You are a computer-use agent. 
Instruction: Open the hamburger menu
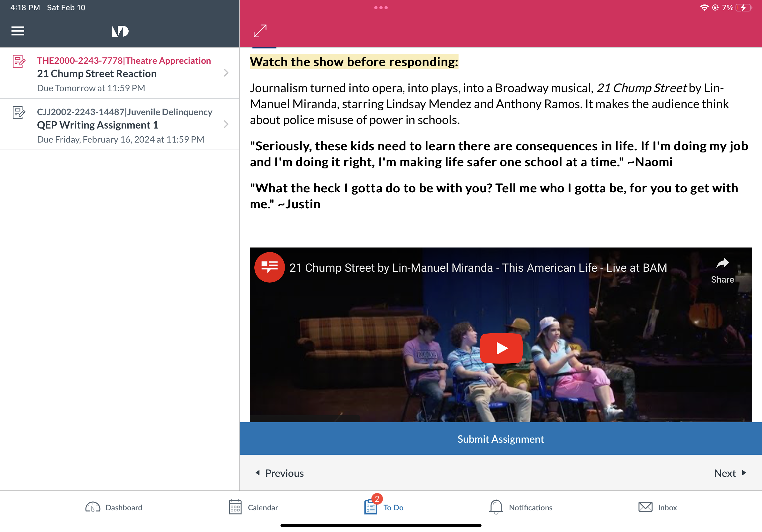pos(18,31)
